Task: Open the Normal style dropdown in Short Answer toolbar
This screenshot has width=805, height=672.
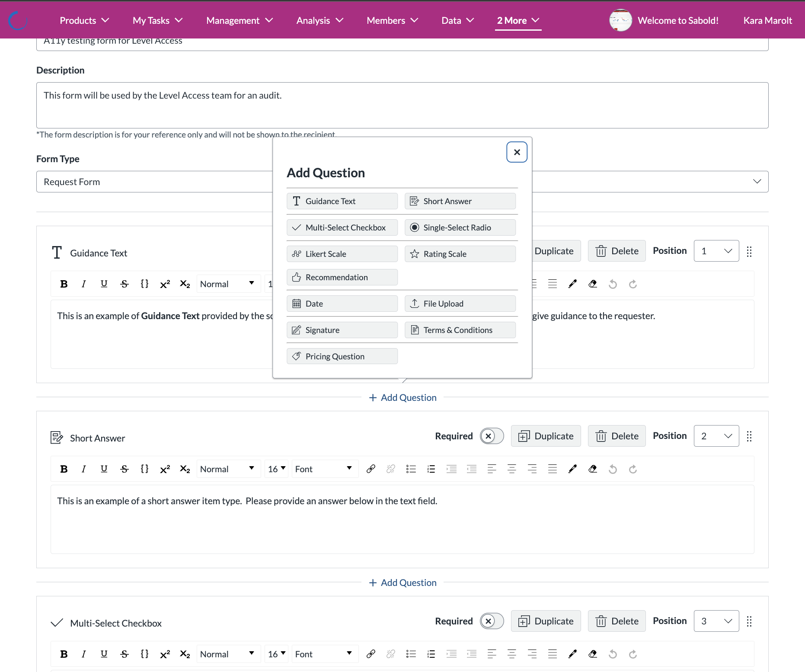Action: click(x=228, y=469)
